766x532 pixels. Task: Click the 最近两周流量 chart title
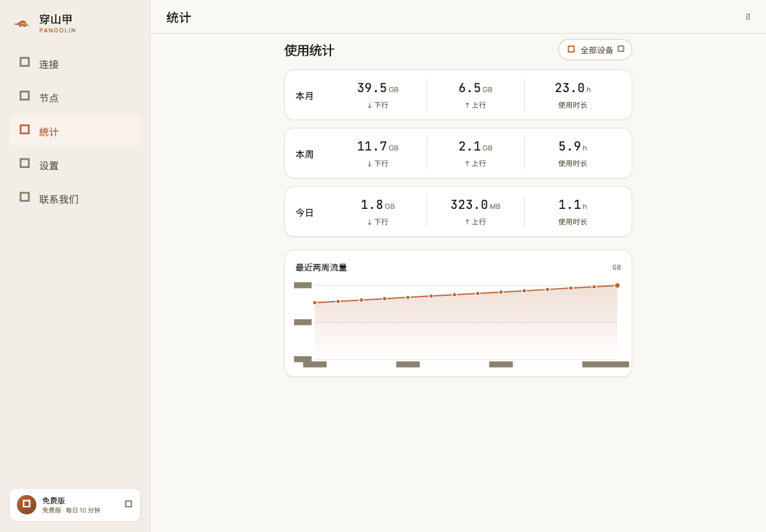(321, 267)
